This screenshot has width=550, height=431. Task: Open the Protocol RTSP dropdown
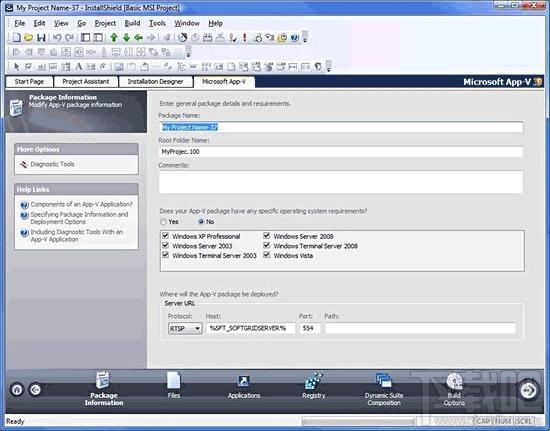click(x=185, y=328)
